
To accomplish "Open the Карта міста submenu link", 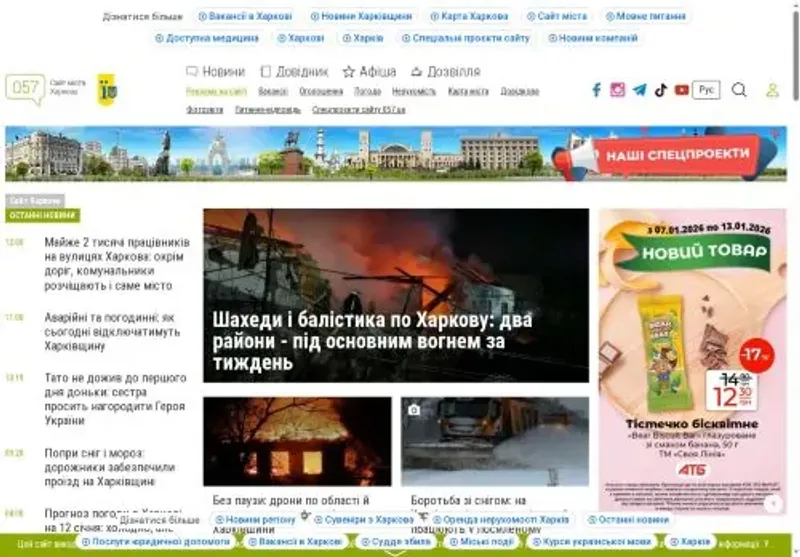I will tap(468, 91).
